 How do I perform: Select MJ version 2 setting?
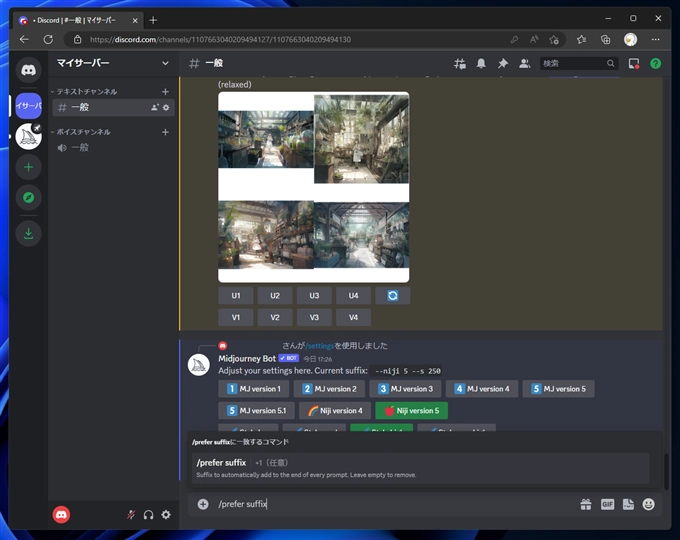[329, 389]
